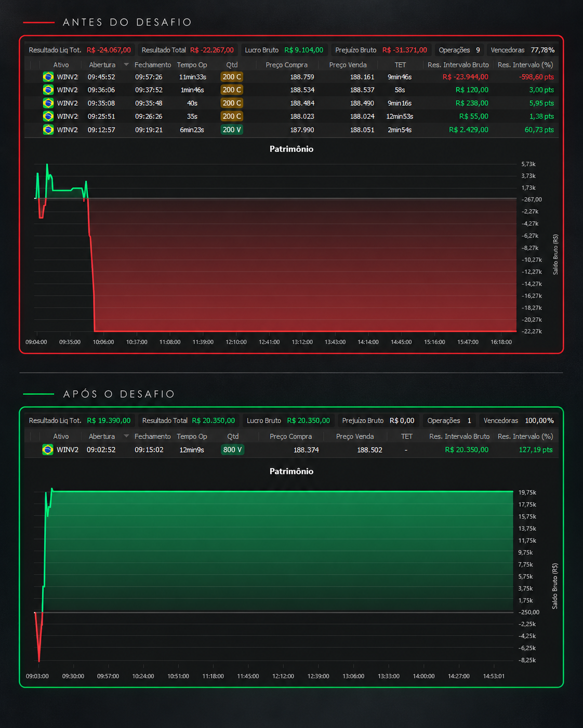Sort by Preço Compra in the Antes do Desafio table

click(x=286, y=65)
